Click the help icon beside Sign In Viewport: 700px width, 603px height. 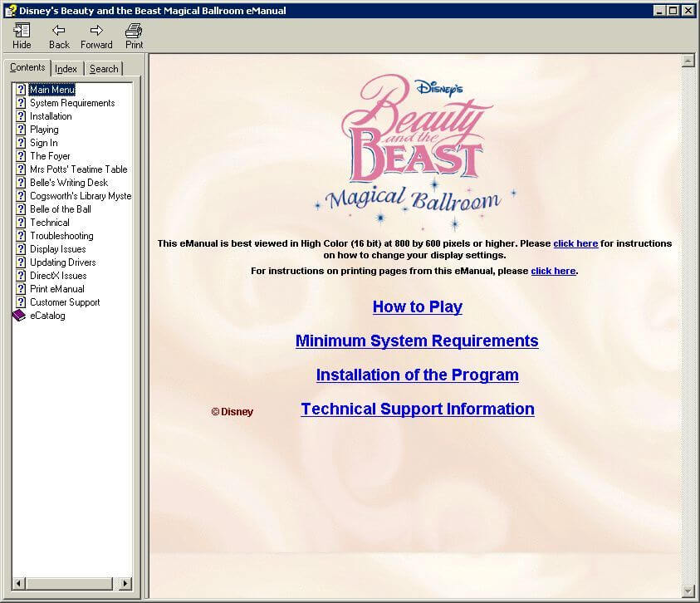click(x=21, y=143)
